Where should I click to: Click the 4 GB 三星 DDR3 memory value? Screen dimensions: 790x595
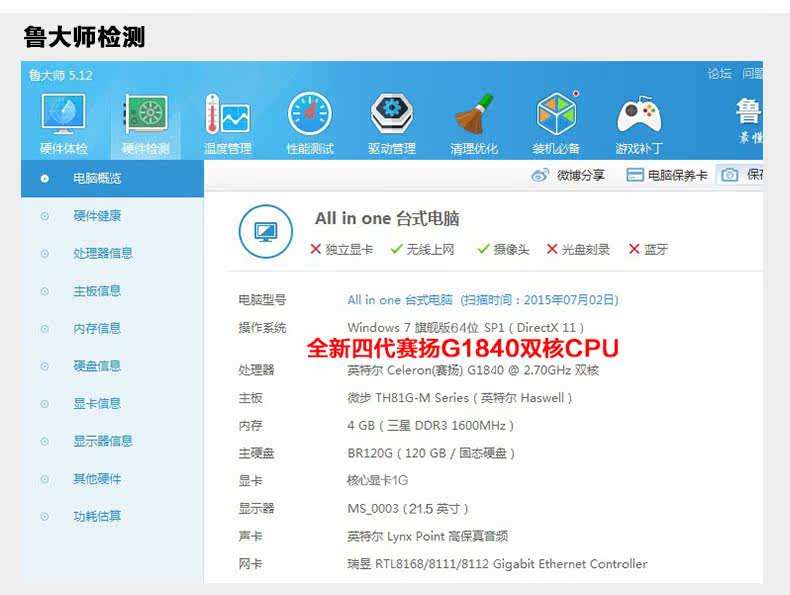[431, 426]
